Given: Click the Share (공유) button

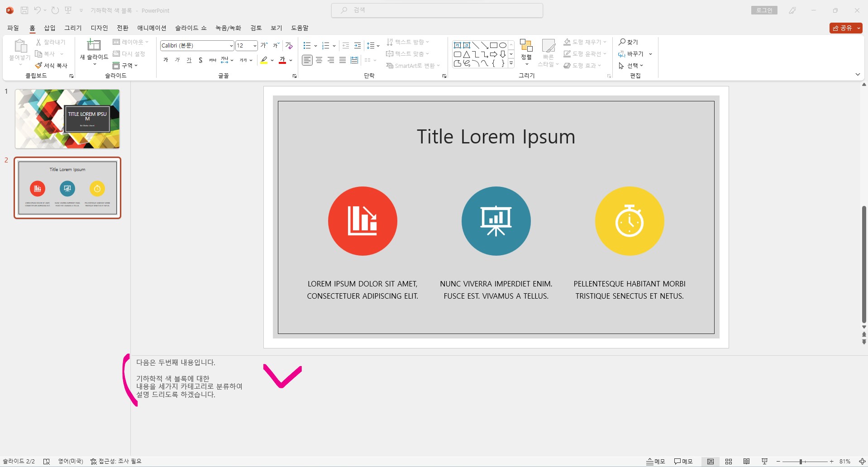Looking at the screenshot, I should 846,28.
